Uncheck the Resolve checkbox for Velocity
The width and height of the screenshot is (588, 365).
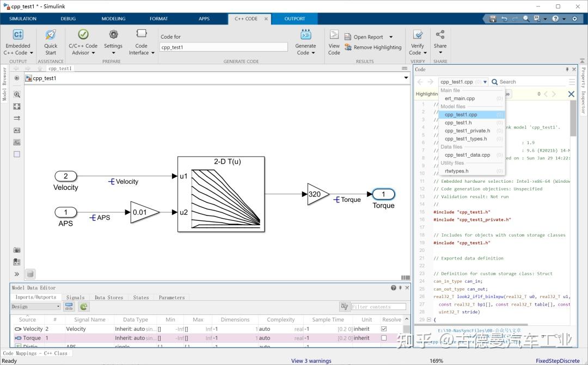point(384,329)
